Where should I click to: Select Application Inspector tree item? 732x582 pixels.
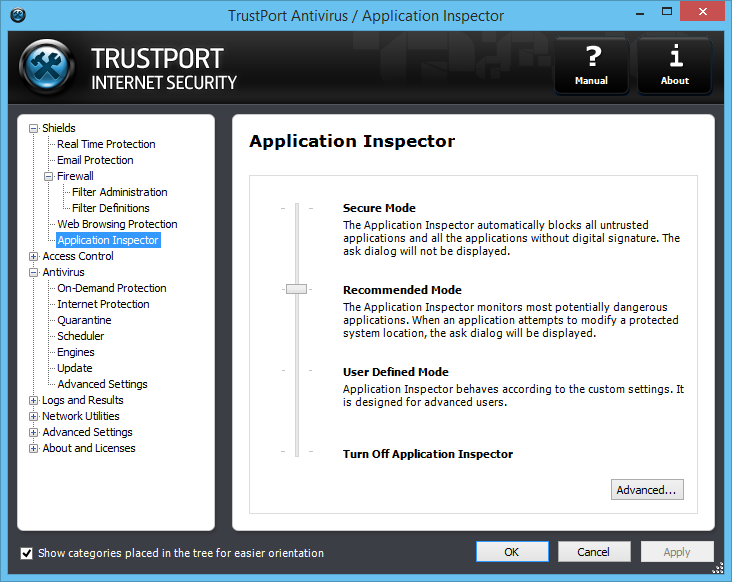[x=108, y=240]
